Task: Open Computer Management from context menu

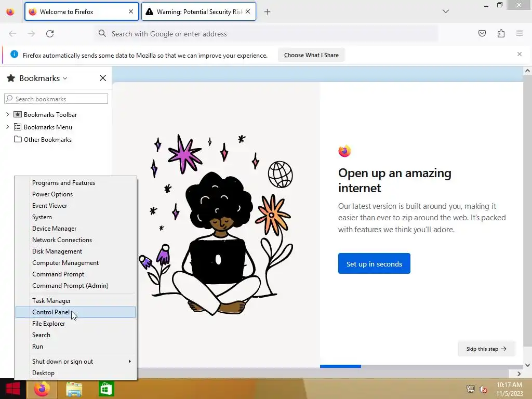Action: click(x=75, y=263)
